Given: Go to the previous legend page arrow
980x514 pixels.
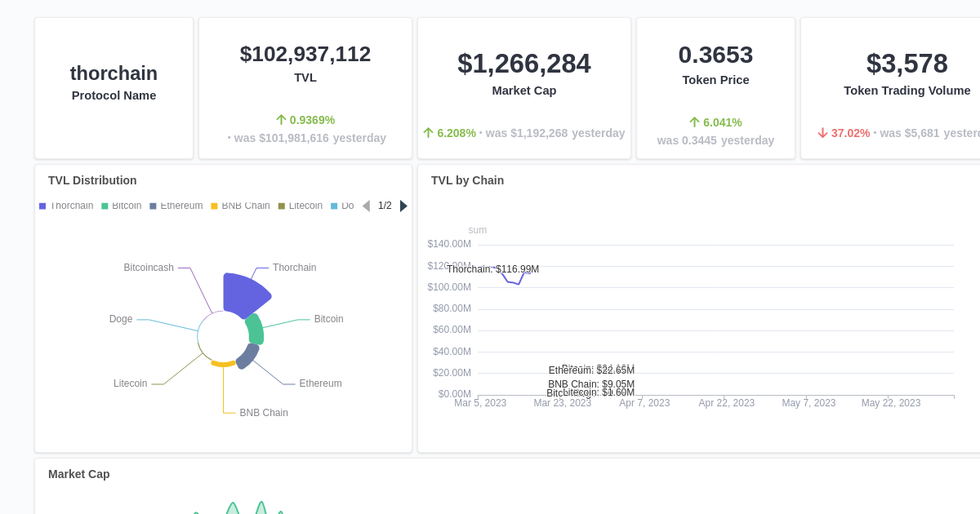Looking at the screenshot, I should coord(366,206).
